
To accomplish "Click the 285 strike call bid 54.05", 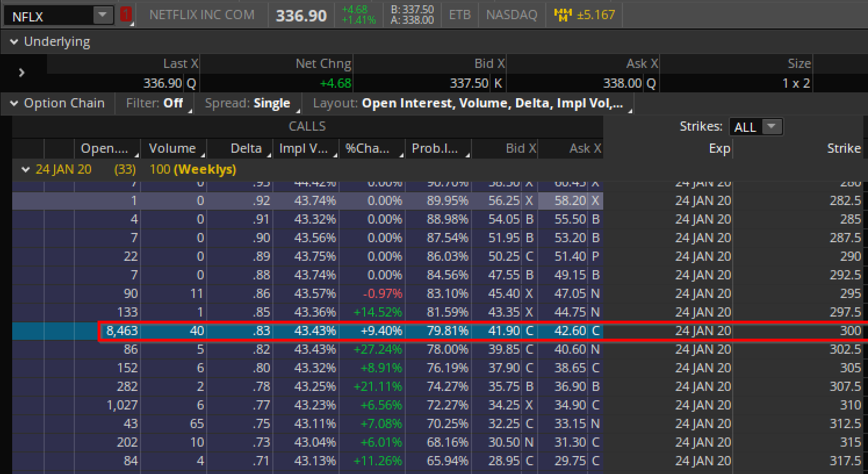I will [x=504, y=220].
